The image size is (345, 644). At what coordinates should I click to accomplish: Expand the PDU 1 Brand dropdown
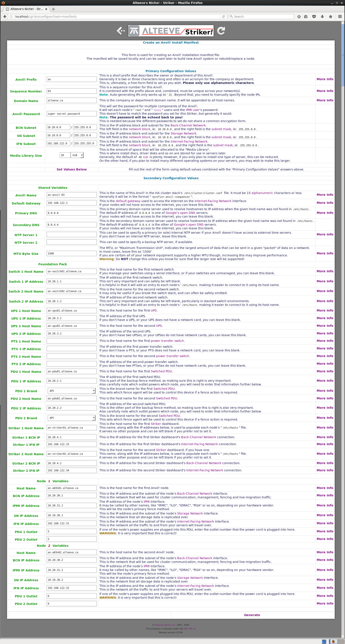pyautogui.click(x=71, y=391)
